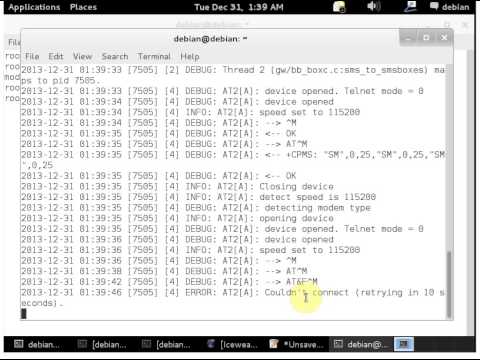Viewport: 480px width, 360px height.
Task: Click the workspace switcher in bottom panel
Action: pyautogui.click(x=404, y=344)
